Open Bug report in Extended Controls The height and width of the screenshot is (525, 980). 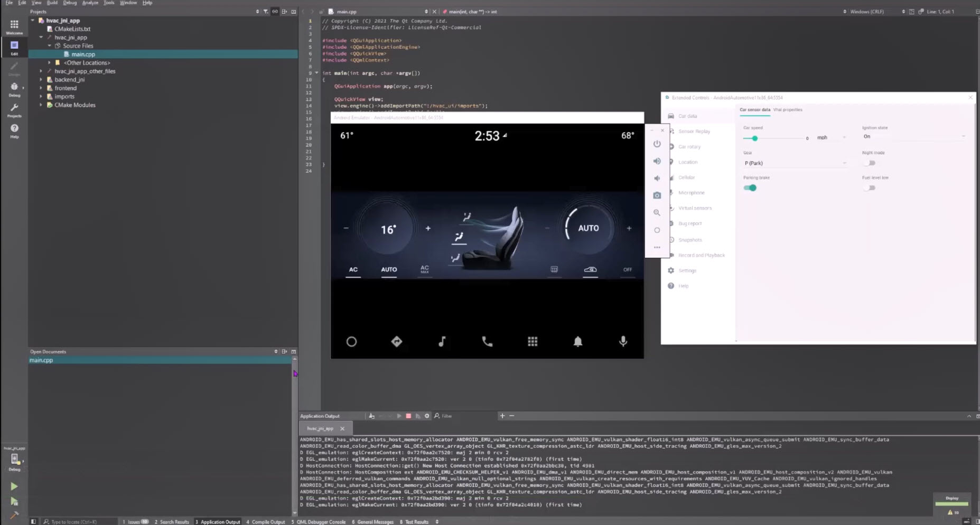coord(689,223)
